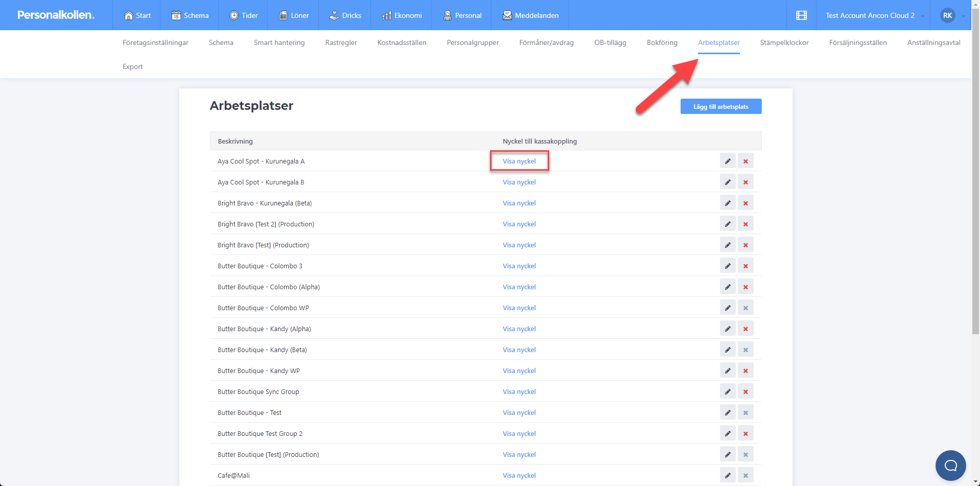Click Beskrivning column header
This screenshot has width=980, height=486.
[235, 141]
